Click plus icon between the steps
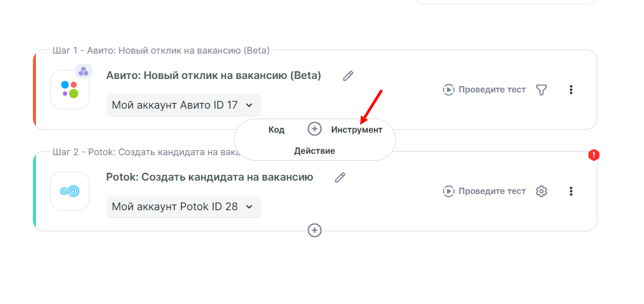 (x=315, y=129)
